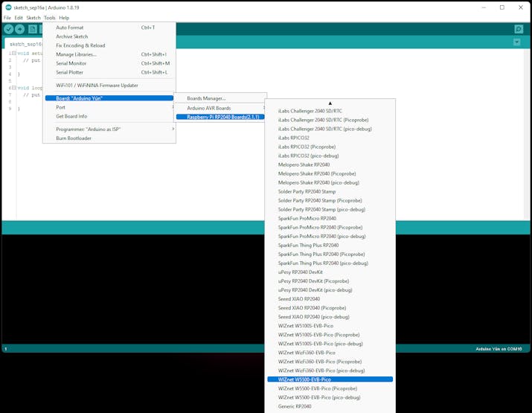532x413 pixels.
Task: Select SparkFun ProMicro RP2040 (Picoprobe)
Action: tap(330, 228)
